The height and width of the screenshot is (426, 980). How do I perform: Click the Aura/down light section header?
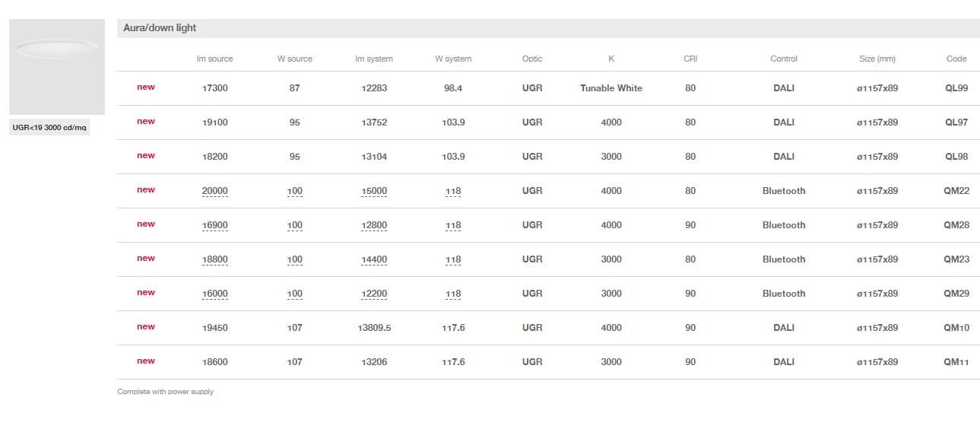click(x=160, y=28)
